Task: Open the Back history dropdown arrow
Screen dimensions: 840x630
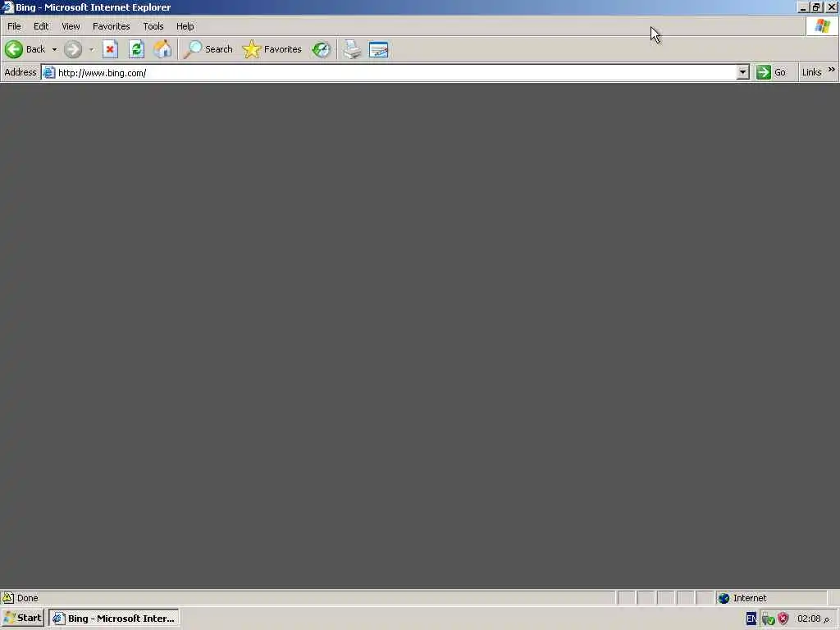Action: pos(54,49)
